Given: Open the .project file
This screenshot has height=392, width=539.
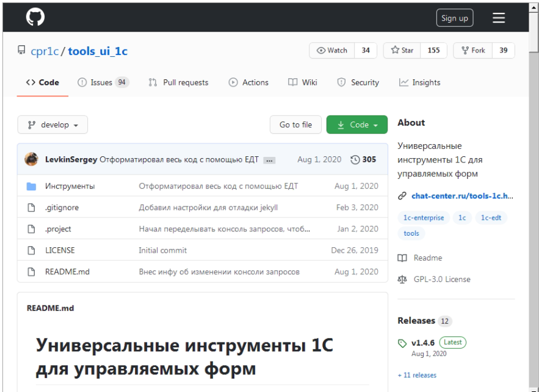Looking at the screenshot, I should pyautogui.click(x=58, y=229).
